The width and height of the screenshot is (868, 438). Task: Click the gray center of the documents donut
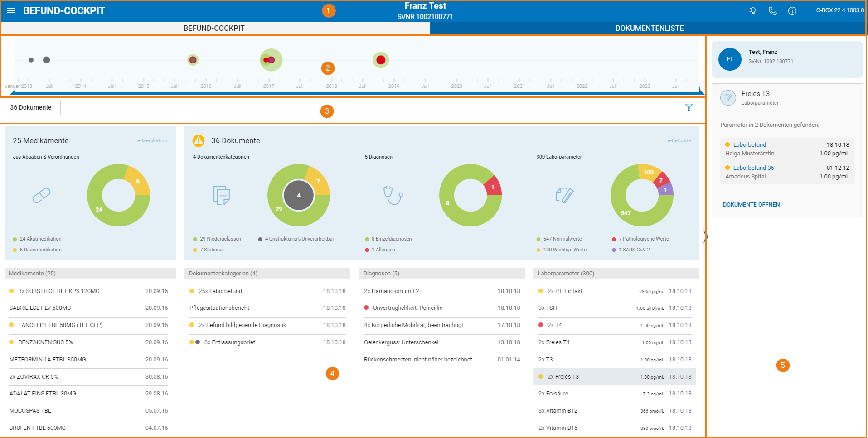[x=298, y=195]
